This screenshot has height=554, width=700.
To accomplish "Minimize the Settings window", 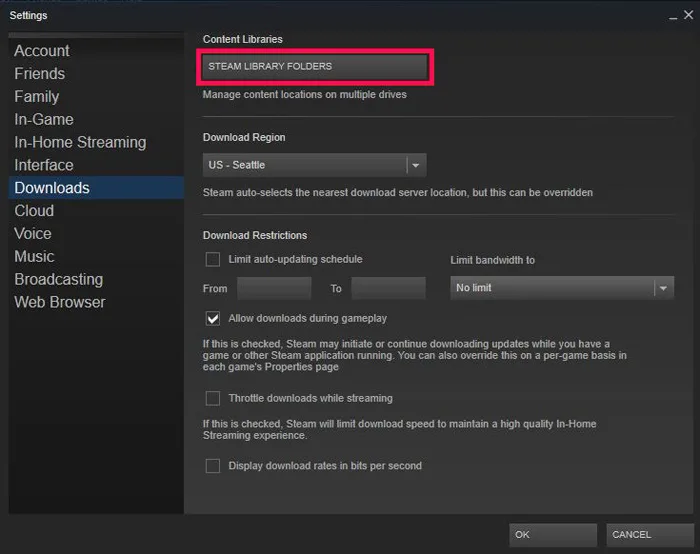I will (x=673, y=17).
